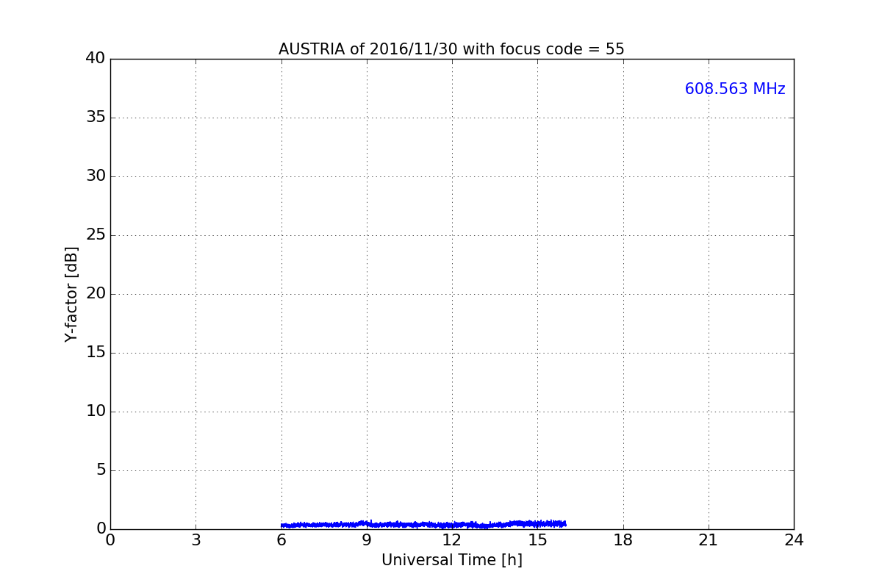Click the y-axis tick label 10

coord(96,411)
